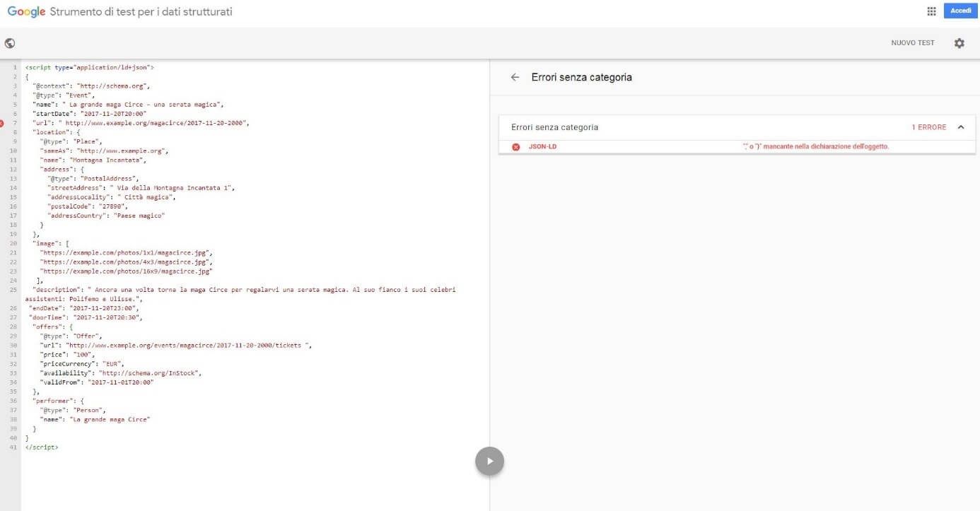Start a NUOVO TEST
Viewport: 980px width, 511px height.
tap(912, 43)
